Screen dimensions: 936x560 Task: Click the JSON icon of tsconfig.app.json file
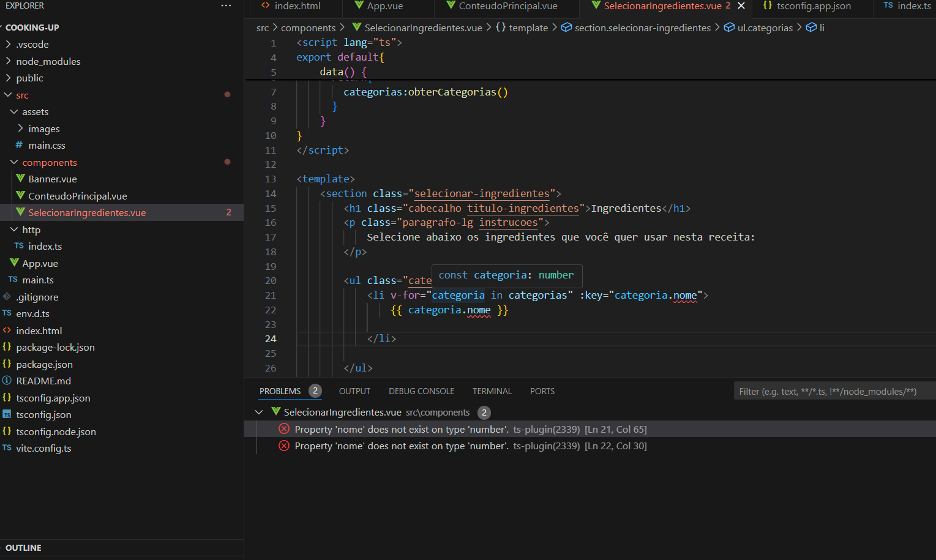point(7,398)
